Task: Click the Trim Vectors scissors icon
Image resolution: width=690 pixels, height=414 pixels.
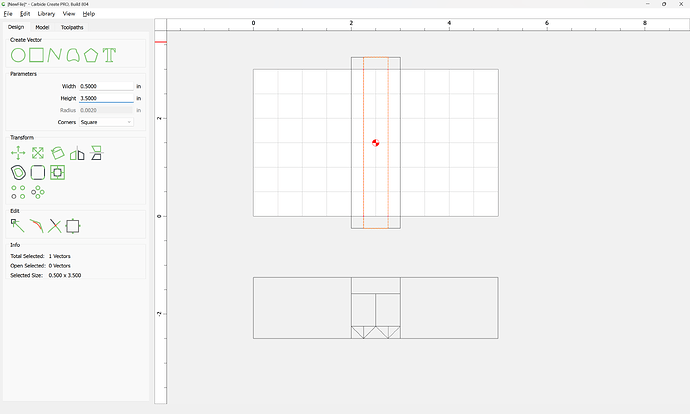Action: [x=55, y=226]
